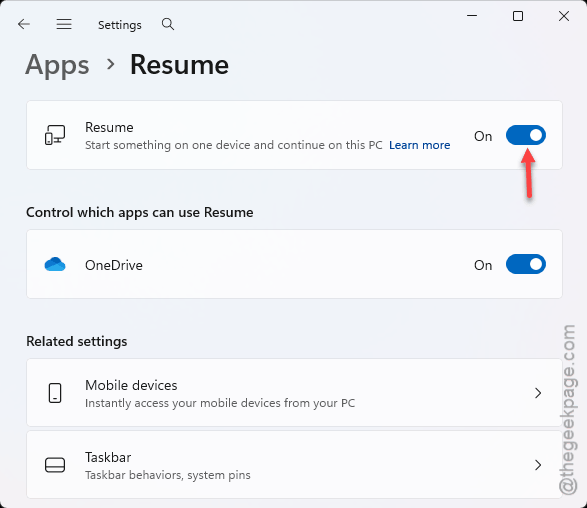The width and height of the screenshot is (587, 508).
Task: Open Taskbar settings chevron
Action: [x=538, y=465]
